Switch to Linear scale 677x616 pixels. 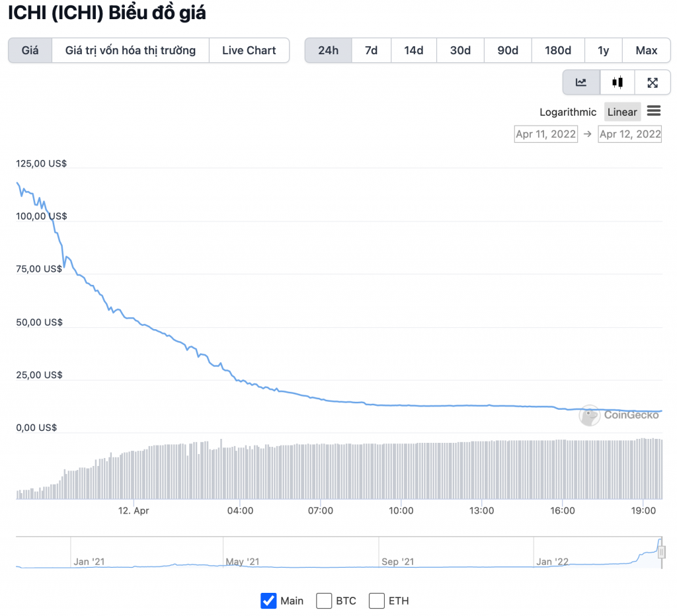(x=622, y=112)
